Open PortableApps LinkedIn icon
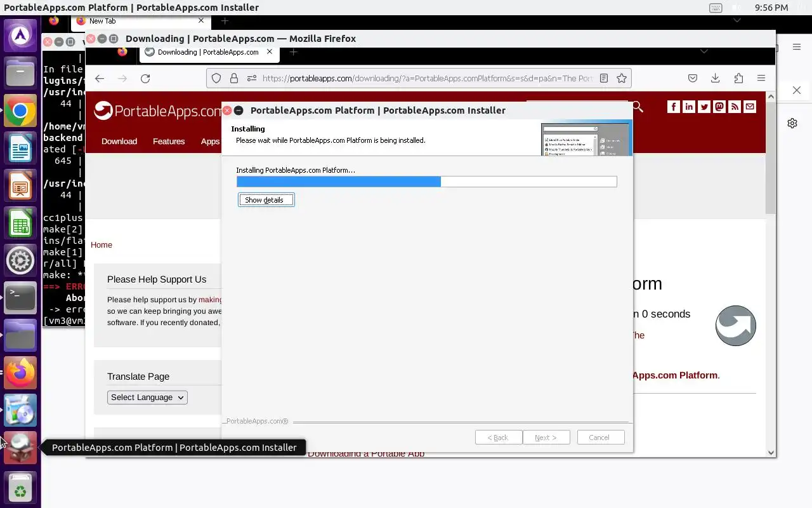The image size is (812, 508). pos(689,107)
